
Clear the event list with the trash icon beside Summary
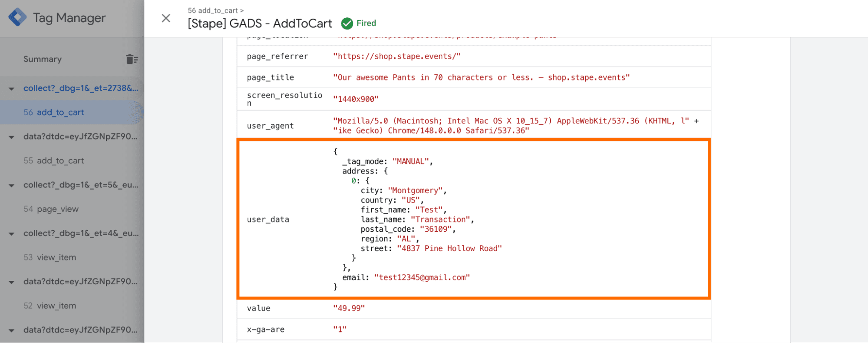[132, 59]
